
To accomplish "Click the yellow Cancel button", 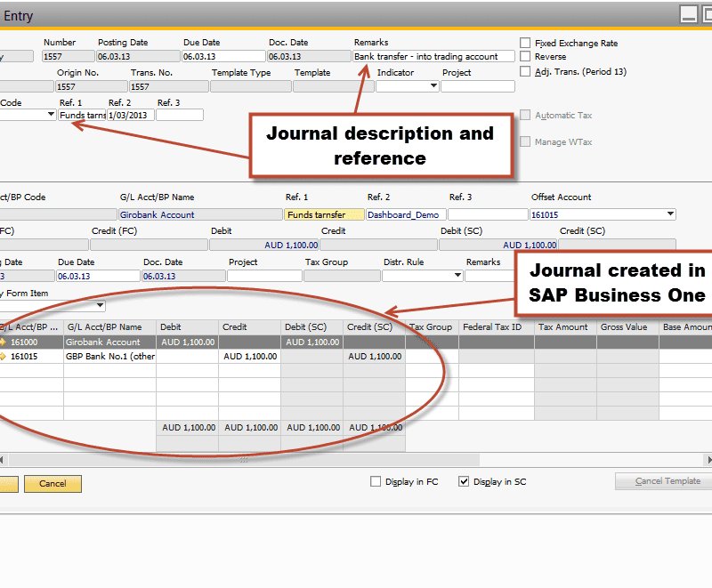I will [53, 484].
